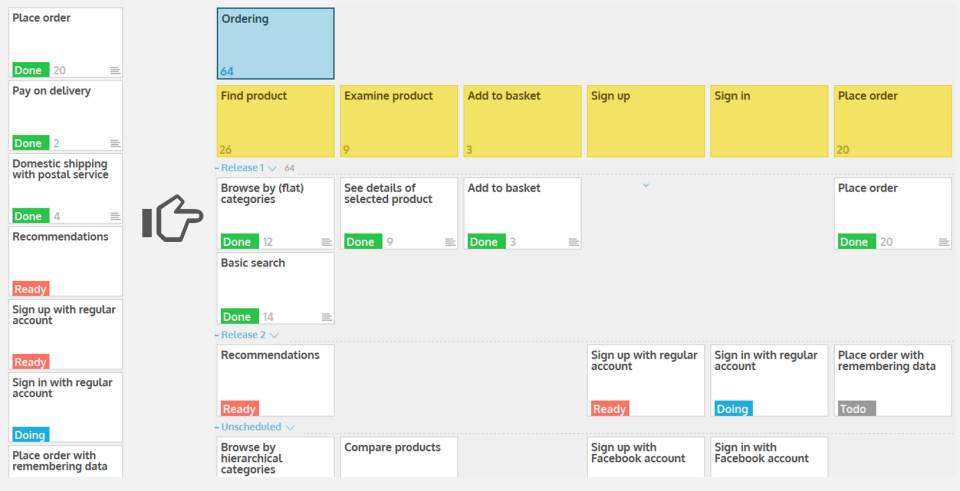Expand the Unscheduled dropdown chevron
This screenshot has height=491, width=960.
point(290,427)
